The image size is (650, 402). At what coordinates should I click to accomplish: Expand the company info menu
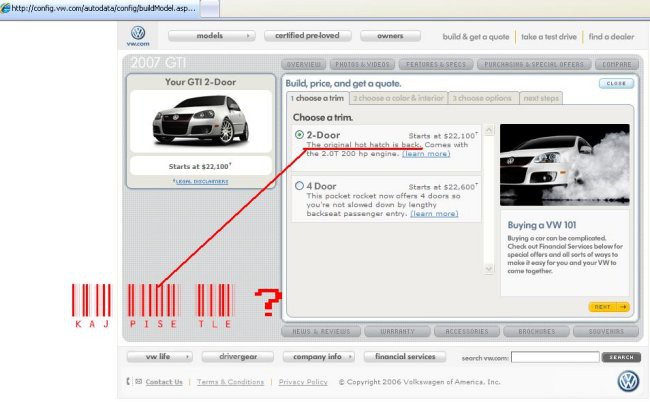pyautogui.click(x=318, y=356)
